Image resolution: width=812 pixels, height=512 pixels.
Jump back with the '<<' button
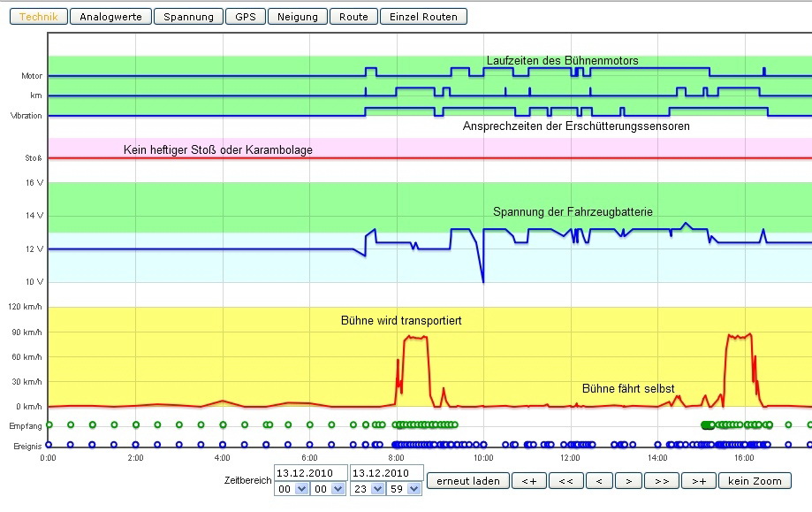[564, 481]
